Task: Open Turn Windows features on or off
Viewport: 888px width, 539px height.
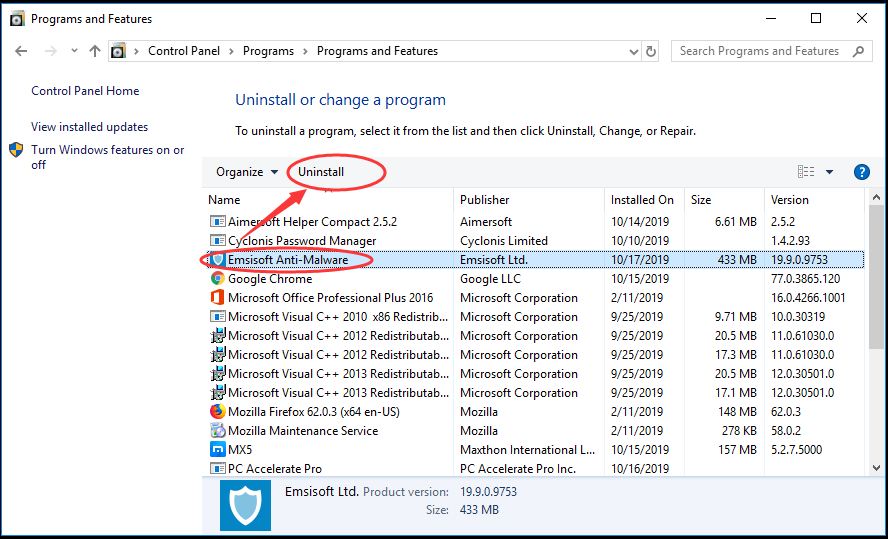Action: tap(108, 157)
